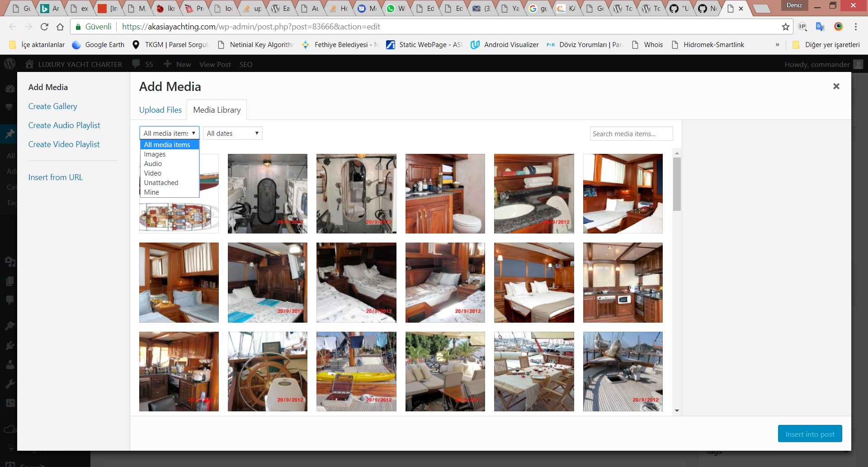
Task: Select yellow kayak deck thumbnail
Action: point(356,372)
